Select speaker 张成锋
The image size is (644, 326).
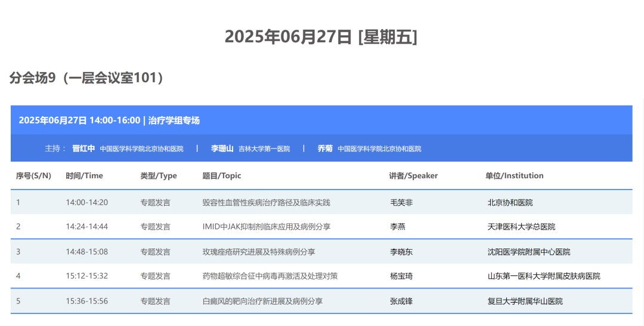click(401, 301)
